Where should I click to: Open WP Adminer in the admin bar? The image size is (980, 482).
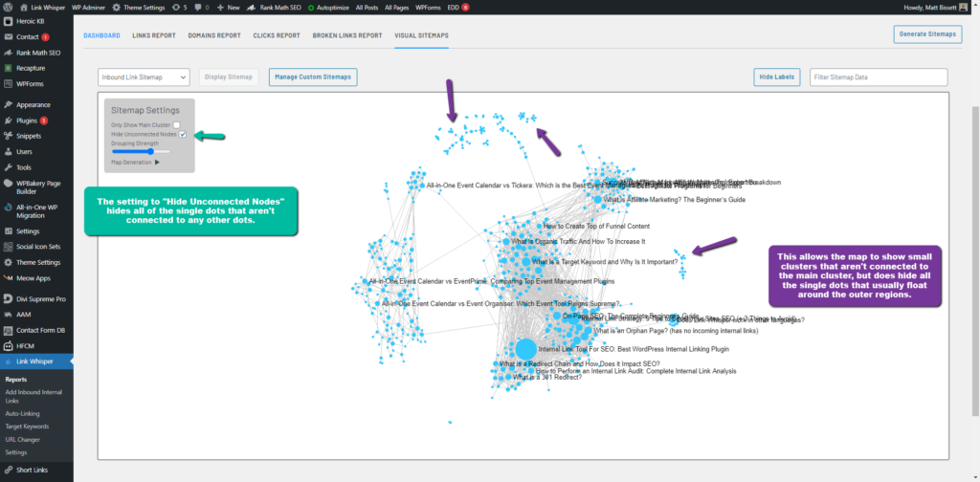pos(89,8)
